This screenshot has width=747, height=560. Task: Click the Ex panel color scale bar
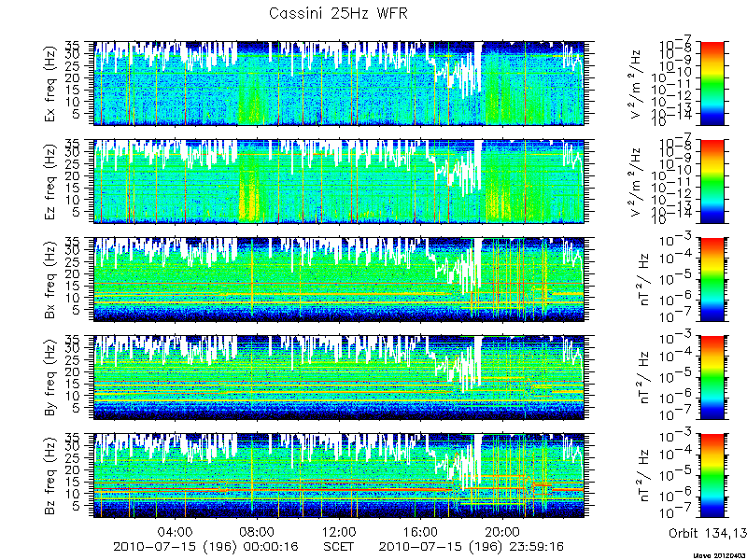coord(712,83)
